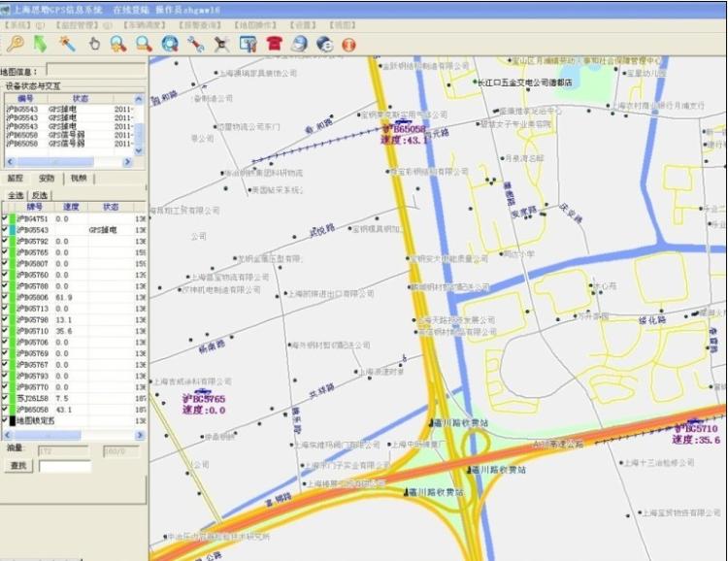The image size is (728, 561).
Task: Click the zoom-in magnifier with star
Action: point(118,44)
